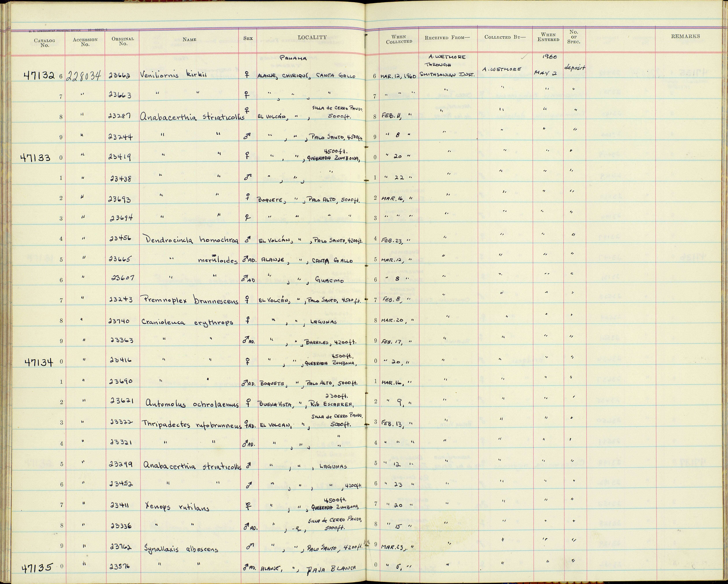Screen dimensions: 728x584
Task: Select the PANAMA locality heading
Action: [293, 58]
